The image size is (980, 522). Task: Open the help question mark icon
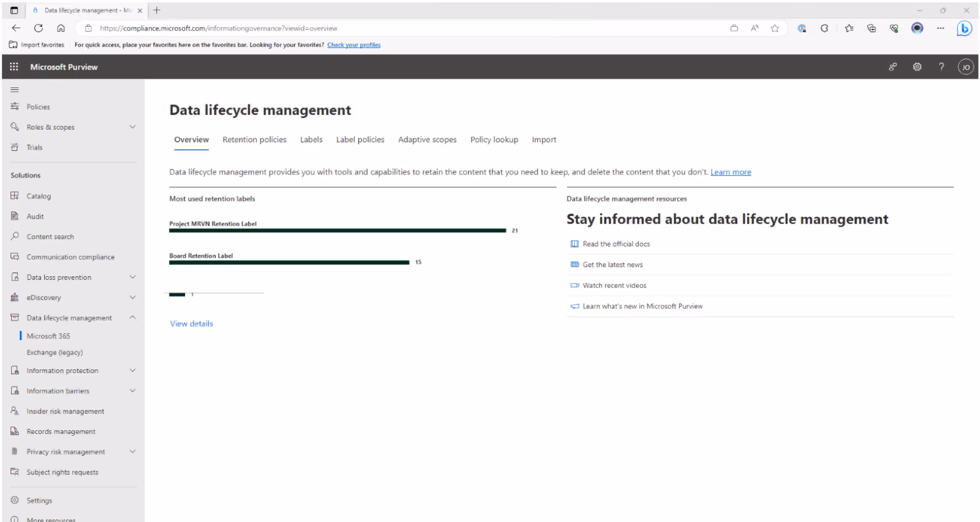coord(941,67)
